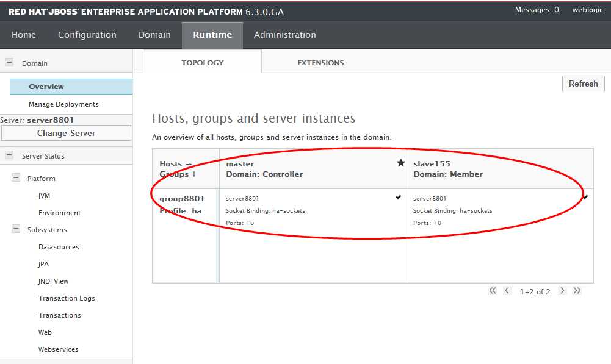Image resolution: width=611 pixels, height=364 pixels.
Task: Click the Domain sidebar section label
Action: tap(34, 63)
